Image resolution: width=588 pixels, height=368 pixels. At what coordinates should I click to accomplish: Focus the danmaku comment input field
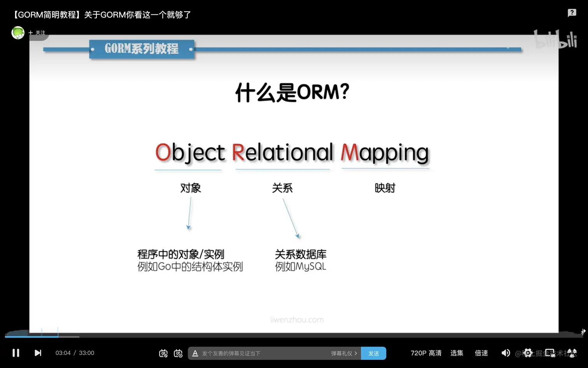(264, 353)
